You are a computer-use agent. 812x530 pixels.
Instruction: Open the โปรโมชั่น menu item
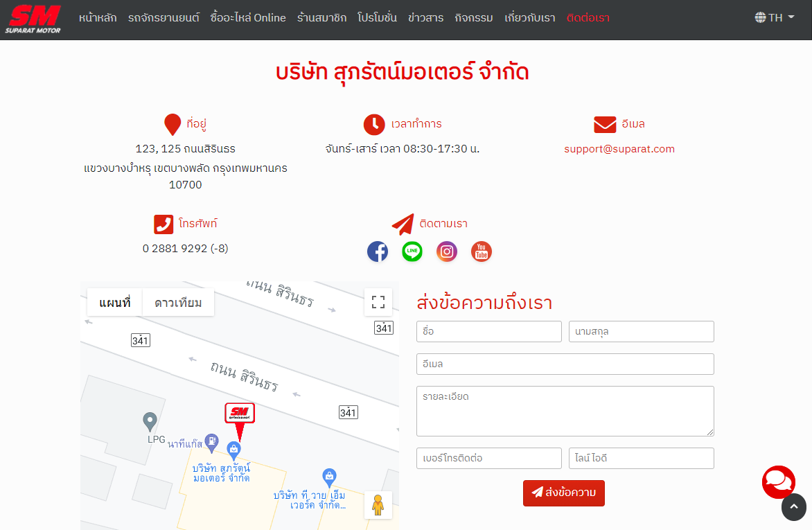(377, 18)
